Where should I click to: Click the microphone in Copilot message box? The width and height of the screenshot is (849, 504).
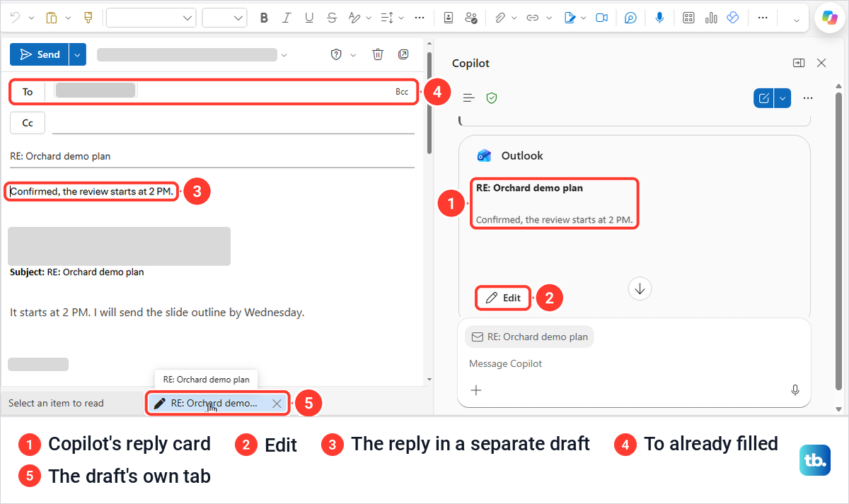[795, 390]
